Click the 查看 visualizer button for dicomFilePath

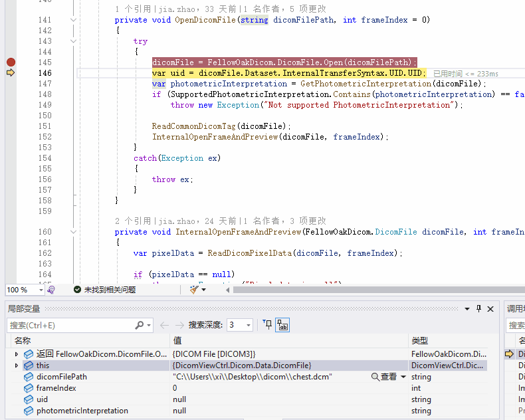click(384, 377)
